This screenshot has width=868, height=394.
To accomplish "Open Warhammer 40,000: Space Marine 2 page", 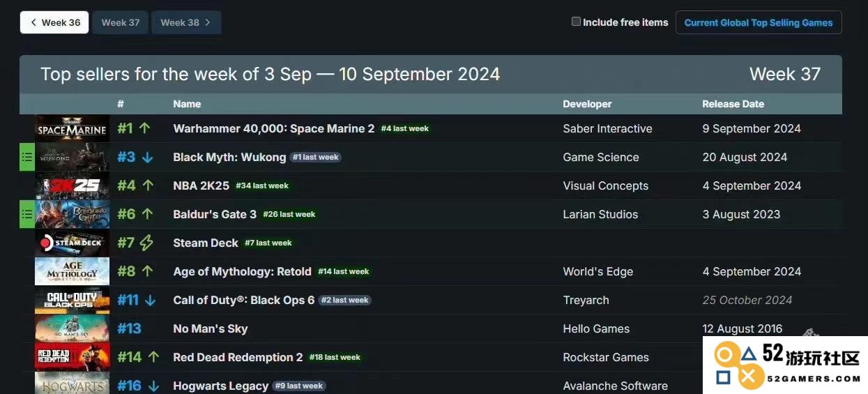I will coord(273,128).
